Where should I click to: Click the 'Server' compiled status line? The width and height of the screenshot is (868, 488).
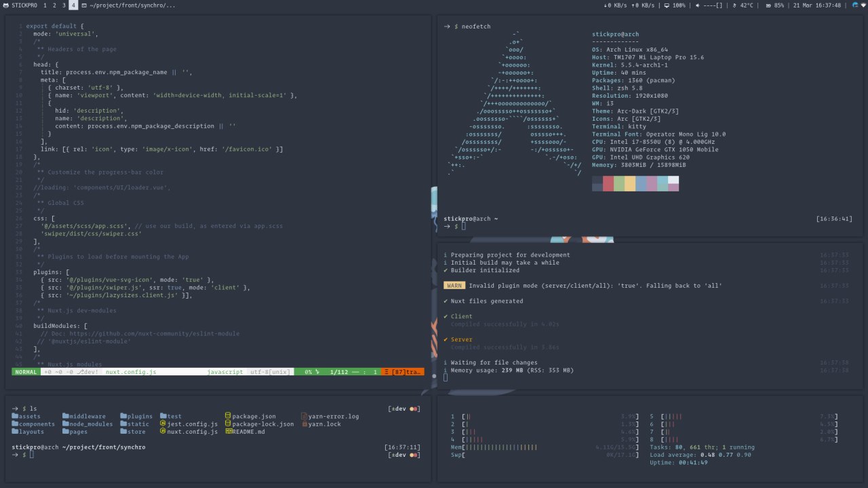pyautogui.click(x=458, y=339)
